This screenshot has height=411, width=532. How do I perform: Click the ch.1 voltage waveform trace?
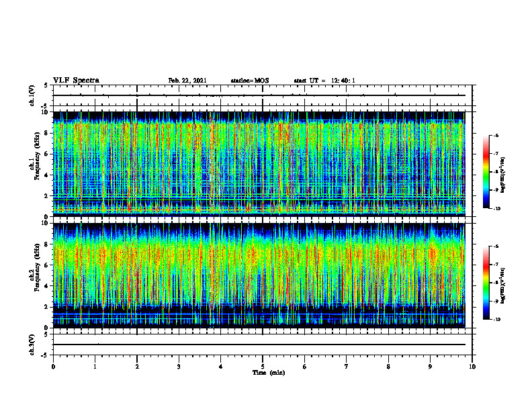click(259, 95)
